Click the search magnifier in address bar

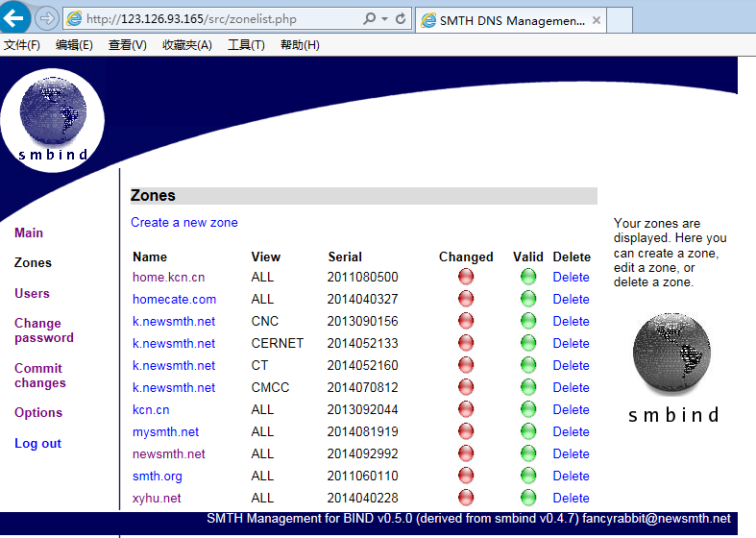(369, 19)
